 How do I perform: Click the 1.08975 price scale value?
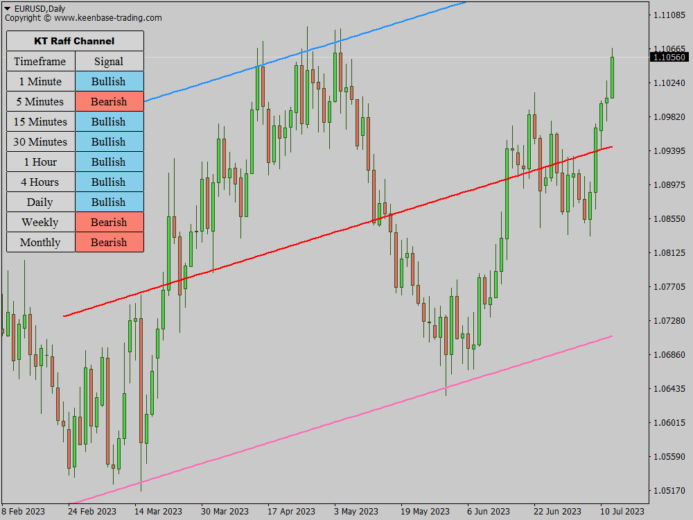[669, 185]
